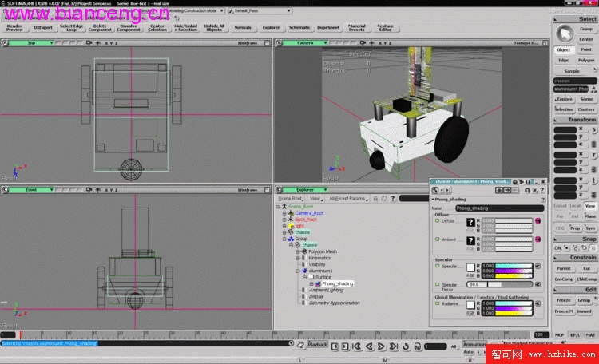
Task: Open the Explorer view dropdown
Action: [305, 190]
